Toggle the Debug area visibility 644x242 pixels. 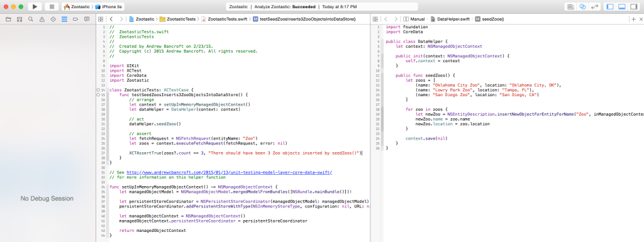coord(622,6)
